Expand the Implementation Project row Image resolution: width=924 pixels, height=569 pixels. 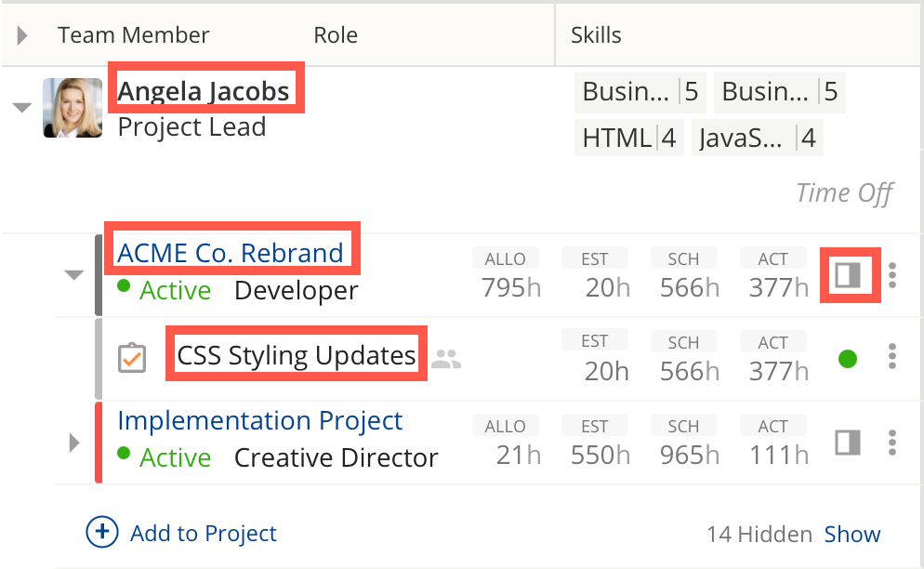[75, 443]
